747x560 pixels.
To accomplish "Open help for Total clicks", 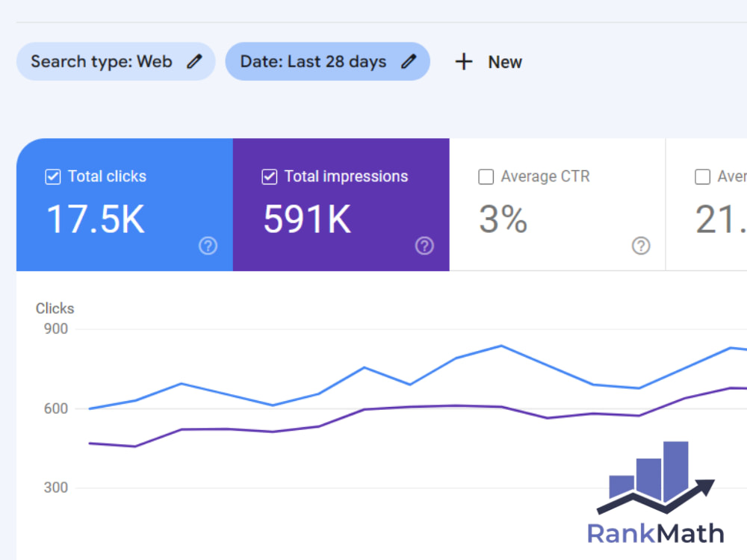I will (208, 246).
